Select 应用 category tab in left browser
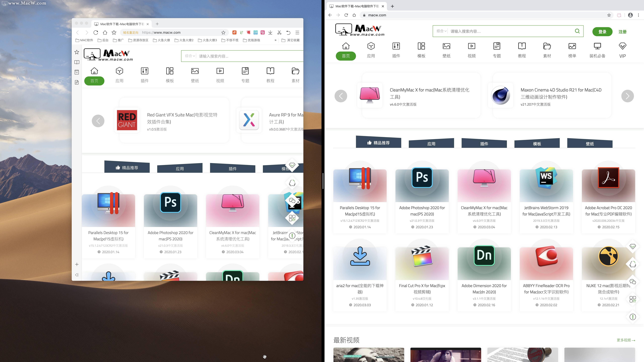Viewport: 644px width, 362px height. 179,169
